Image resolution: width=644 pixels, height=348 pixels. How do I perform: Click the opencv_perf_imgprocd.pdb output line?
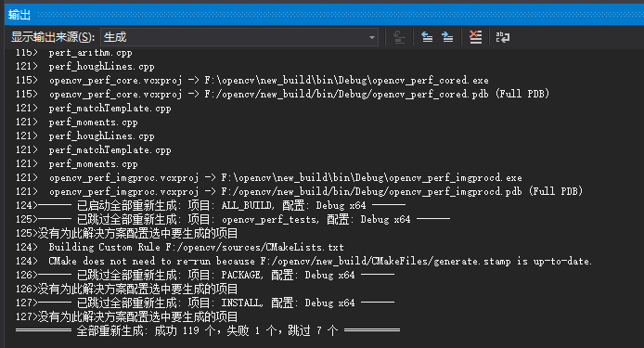[300, 191]
